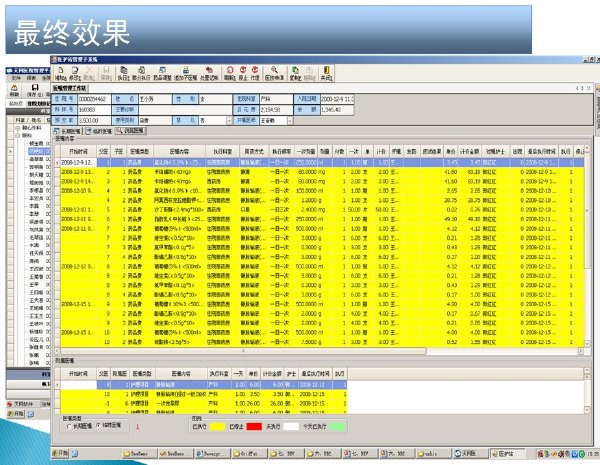The height and width of the screenshot is (465, 600).
Task: Click the 刷新 refresh toolbar icon
Action: [230, 73]
